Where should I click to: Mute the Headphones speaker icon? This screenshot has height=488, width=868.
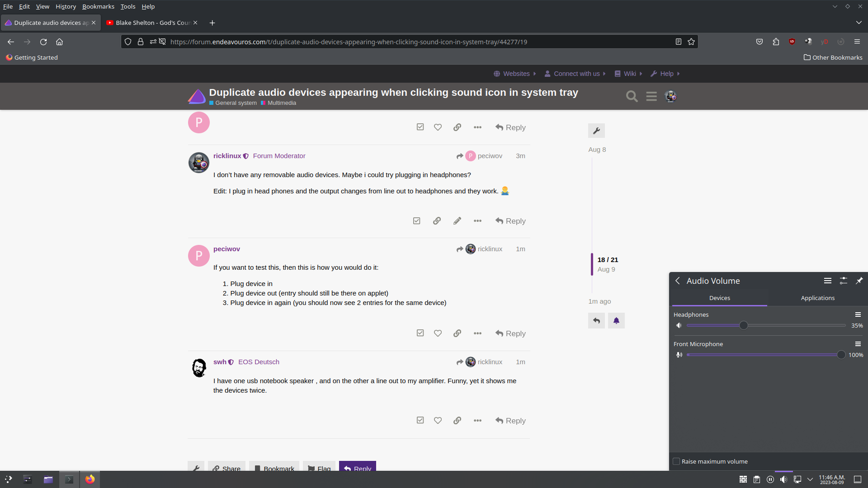[x=679, y=325]
